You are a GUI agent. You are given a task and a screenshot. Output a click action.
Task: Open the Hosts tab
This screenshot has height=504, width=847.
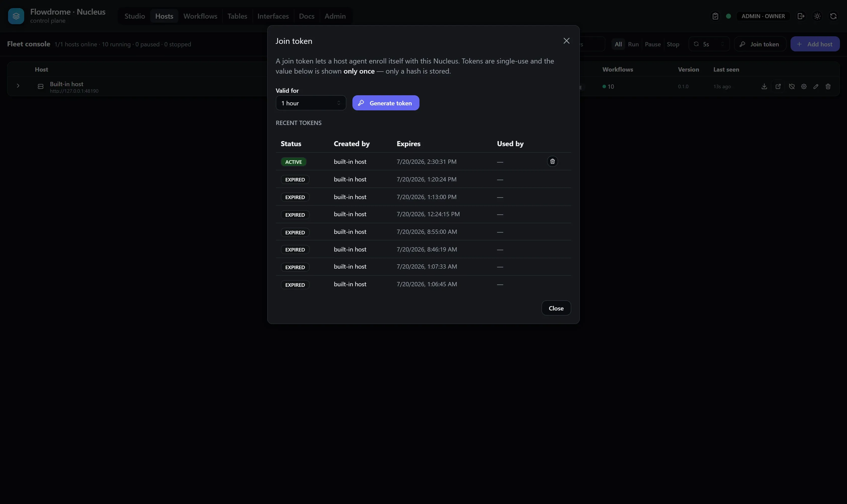pyautogui.click(x=164, y=16)
